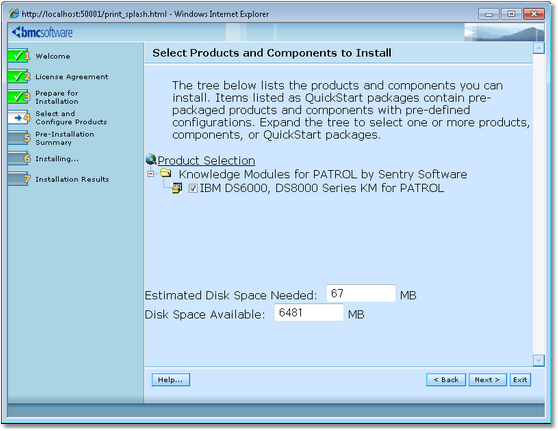Click the green checkmark beside Welcome step

(x=19, y=56)
